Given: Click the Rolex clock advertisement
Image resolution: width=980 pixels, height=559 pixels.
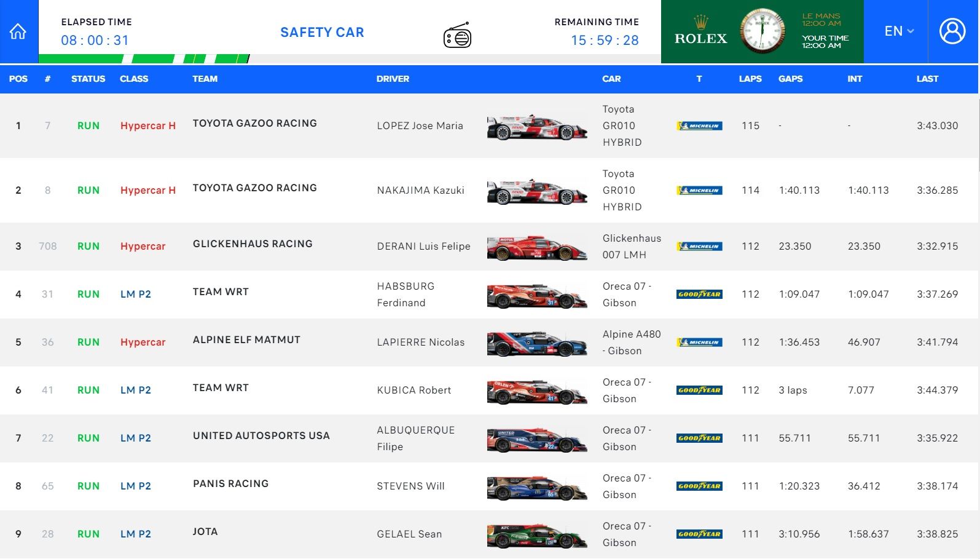Looking at the screenshot, I should [762, 31].
